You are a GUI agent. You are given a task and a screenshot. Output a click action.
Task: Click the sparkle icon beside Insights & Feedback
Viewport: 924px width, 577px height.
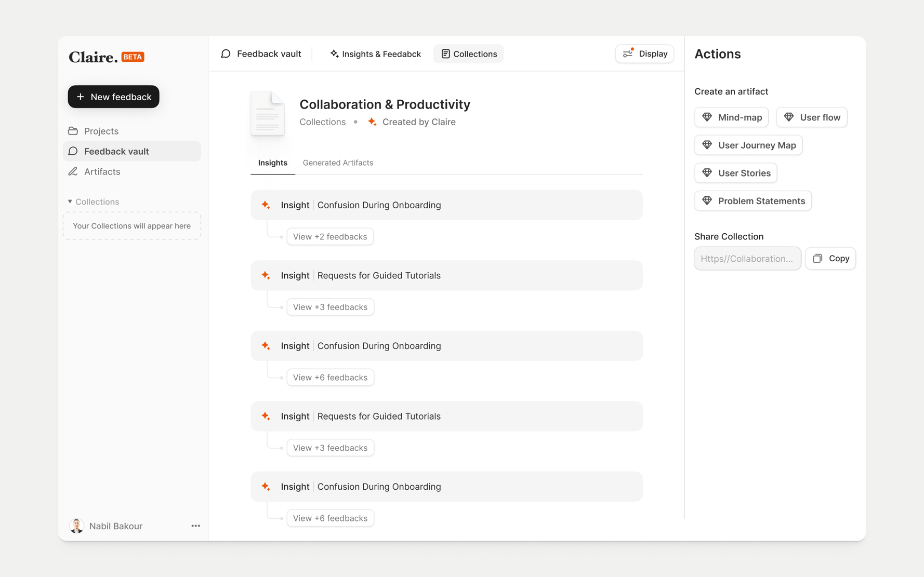pyautogui.click(x=334, y=54)
